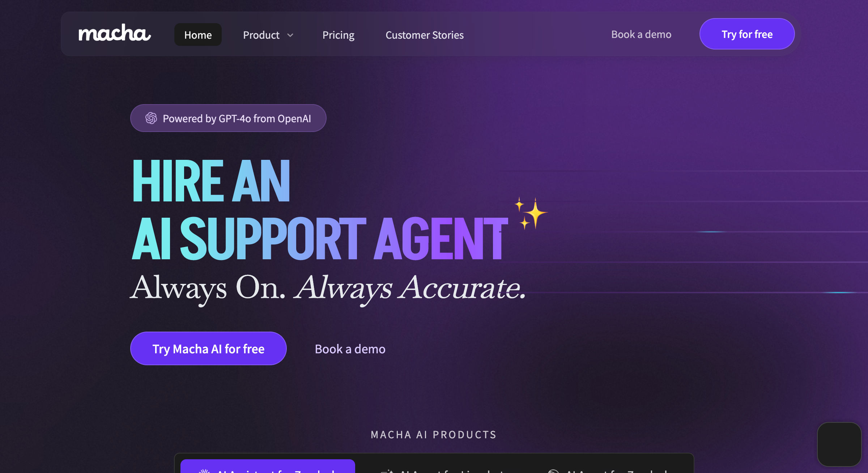Click the MACHA AI PRODUCTS heading
This screenshot has height=473, width=868.
pos(434,434)
